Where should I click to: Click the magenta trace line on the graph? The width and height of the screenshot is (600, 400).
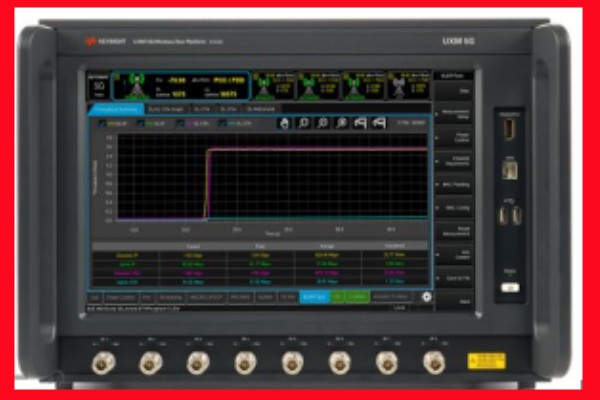tap(300, 150)
